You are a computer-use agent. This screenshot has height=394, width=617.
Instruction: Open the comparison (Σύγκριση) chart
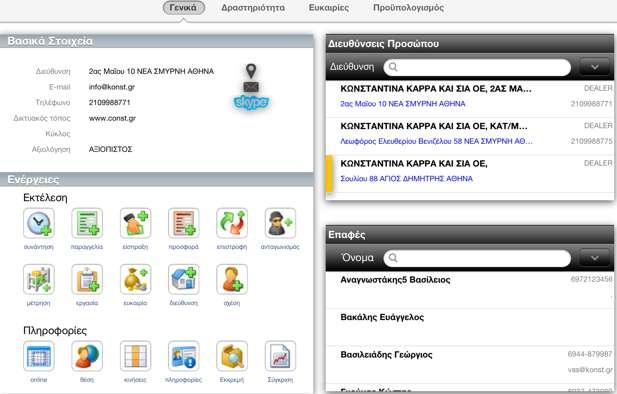280,356
